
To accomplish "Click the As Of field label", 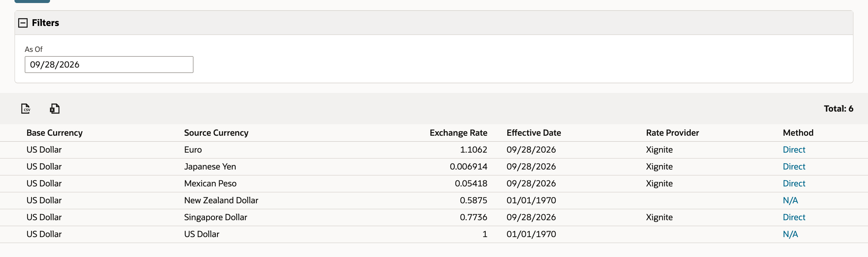I will (34, 49).
